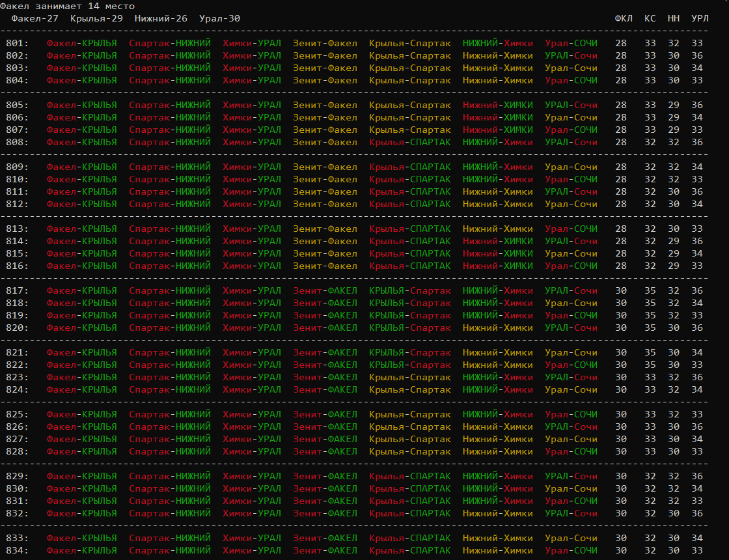Click the УРЛ value 34 in row 815
This screenshot has height=560, width=729.
[697, 253]
